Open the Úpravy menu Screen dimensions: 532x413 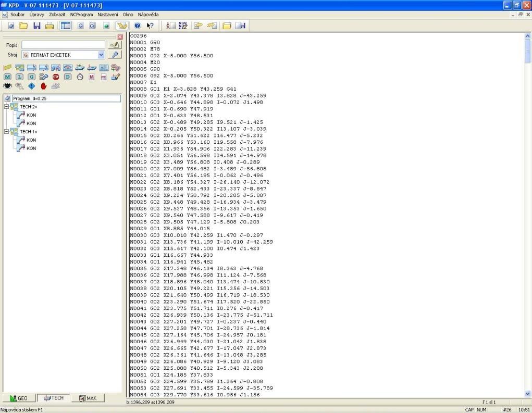pyautogui.click(x=36, y=15)
